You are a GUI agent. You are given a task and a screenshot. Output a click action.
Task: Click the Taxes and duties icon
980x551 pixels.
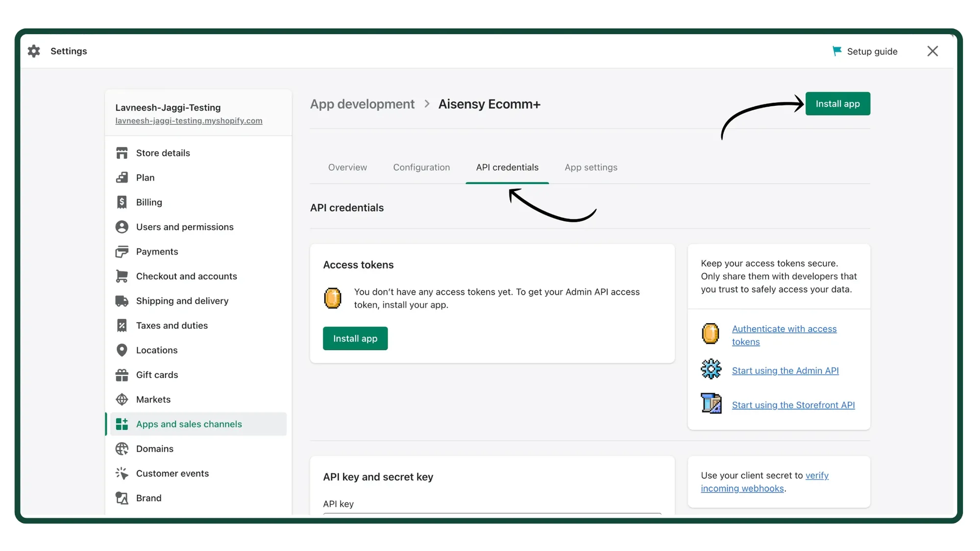122,325
